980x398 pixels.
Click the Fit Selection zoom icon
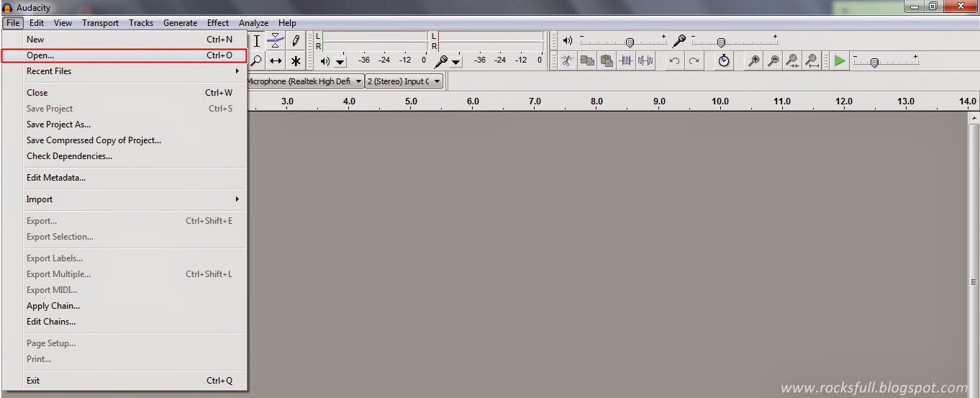pos(792,60)
